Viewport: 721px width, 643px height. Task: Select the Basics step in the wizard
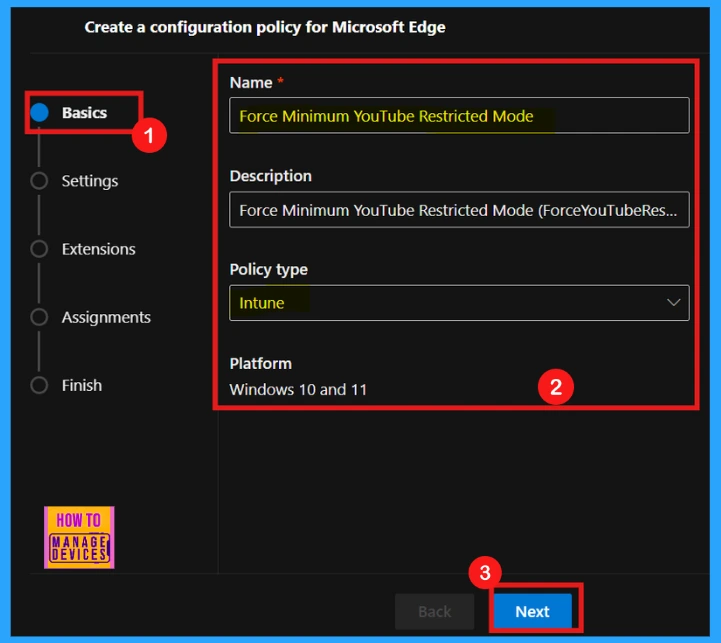point(84,113)
